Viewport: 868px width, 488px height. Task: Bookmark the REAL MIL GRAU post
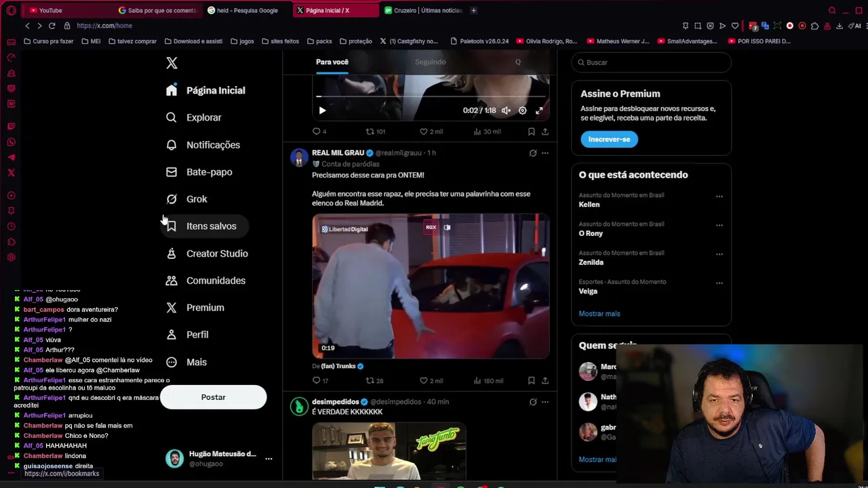[x=531, y=381]
